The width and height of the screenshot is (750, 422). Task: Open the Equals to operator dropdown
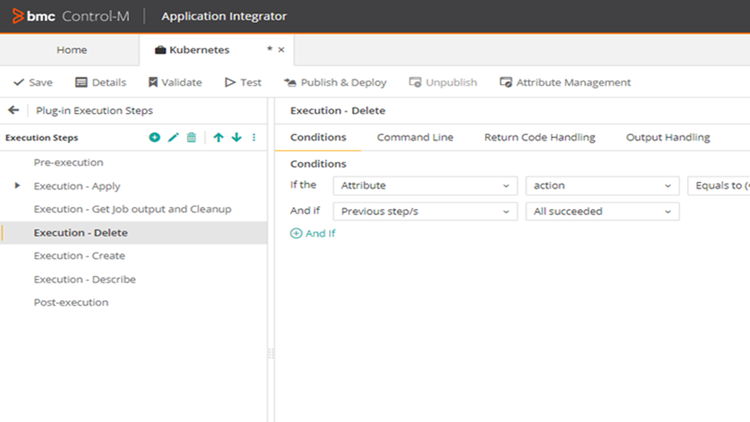[x=718, y=186]
